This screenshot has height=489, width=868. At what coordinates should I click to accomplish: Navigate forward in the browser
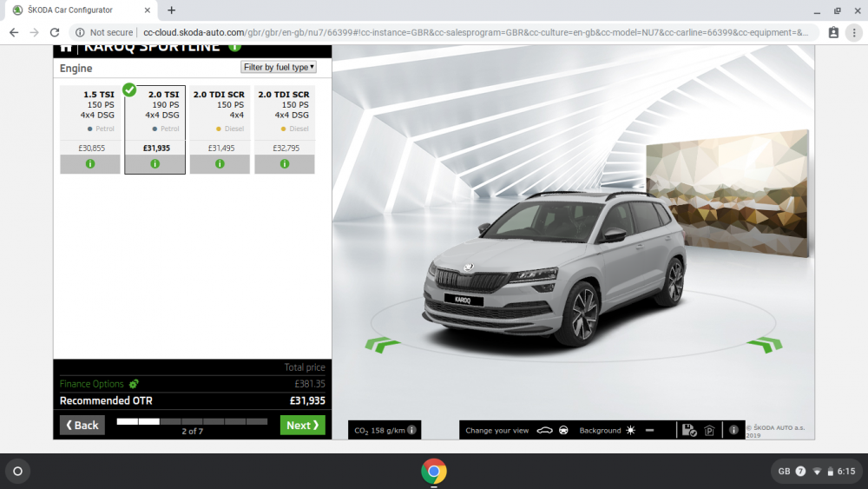tap(35, 33)
